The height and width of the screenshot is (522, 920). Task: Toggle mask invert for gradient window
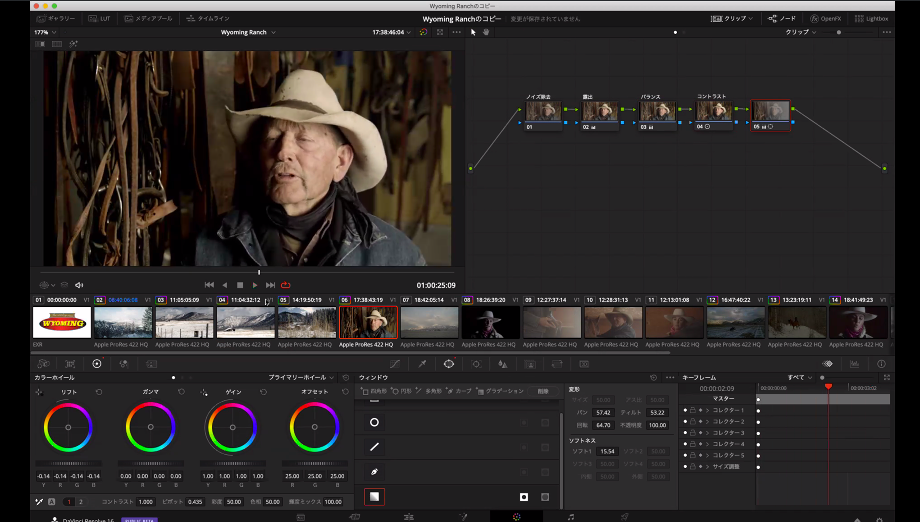[523, 496]
